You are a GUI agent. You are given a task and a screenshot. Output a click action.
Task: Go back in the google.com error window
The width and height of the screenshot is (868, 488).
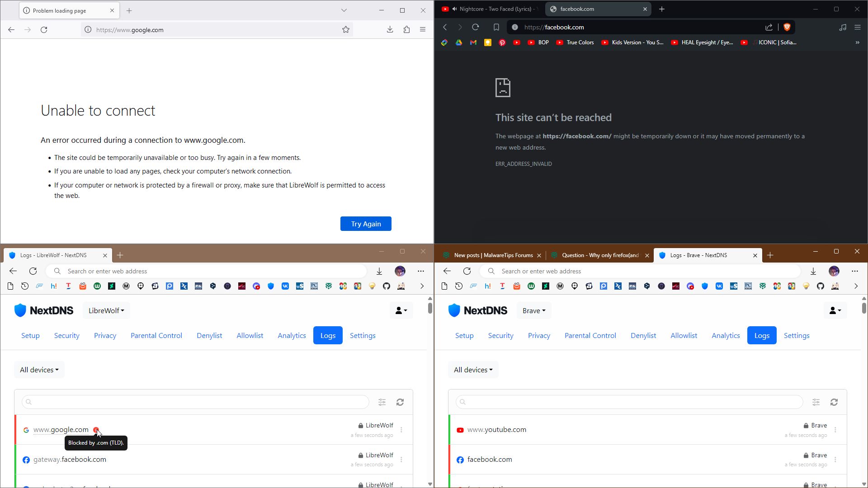click(11, 30)
